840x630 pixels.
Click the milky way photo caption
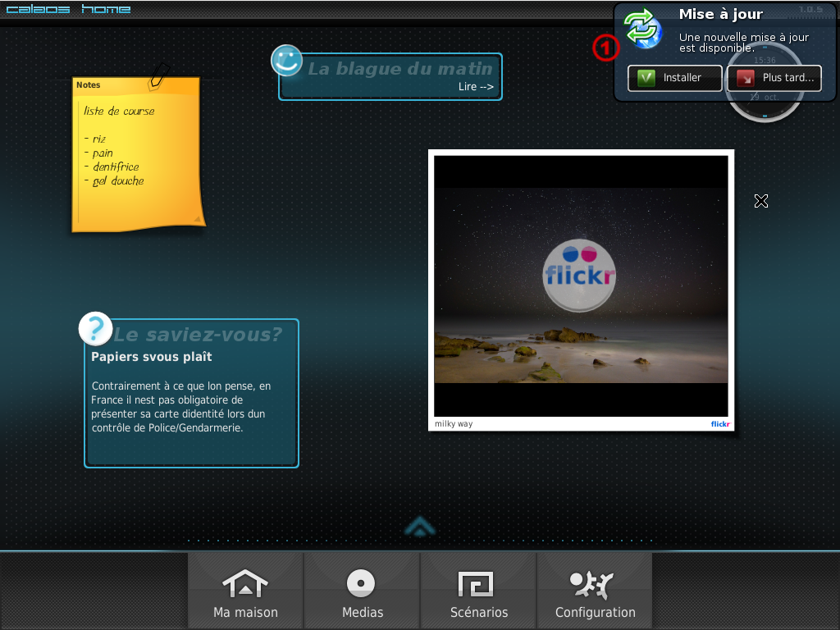click(453, 424)
